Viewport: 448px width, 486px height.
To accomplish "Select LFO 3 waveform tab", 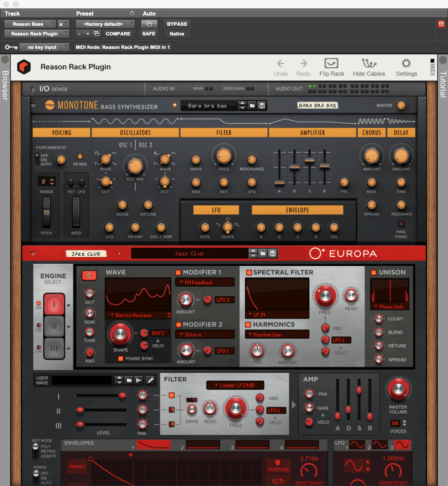I will 402,445.
